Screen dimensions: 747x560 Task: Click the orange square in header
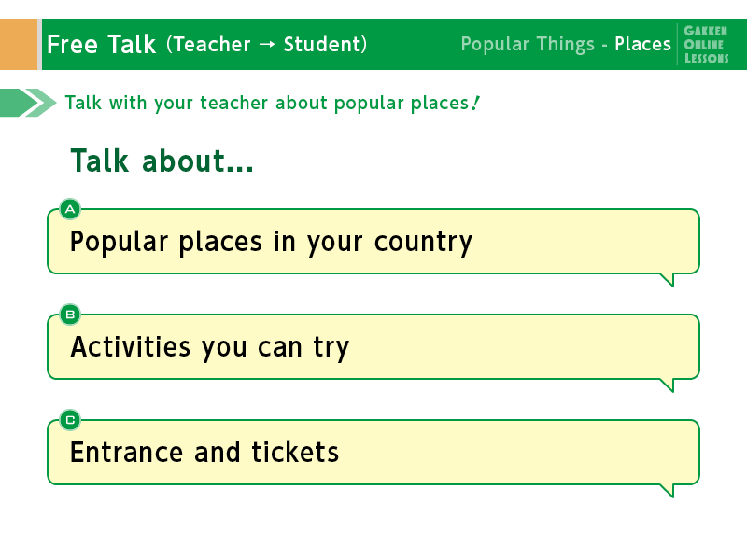click(19, 44)
